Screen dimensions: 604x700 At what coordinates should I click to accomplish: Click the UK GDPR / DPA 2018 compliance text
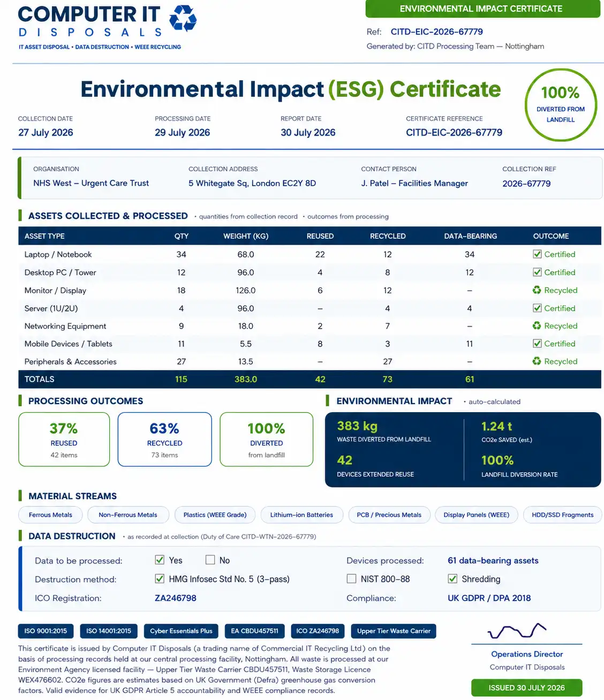click(489, 598)
